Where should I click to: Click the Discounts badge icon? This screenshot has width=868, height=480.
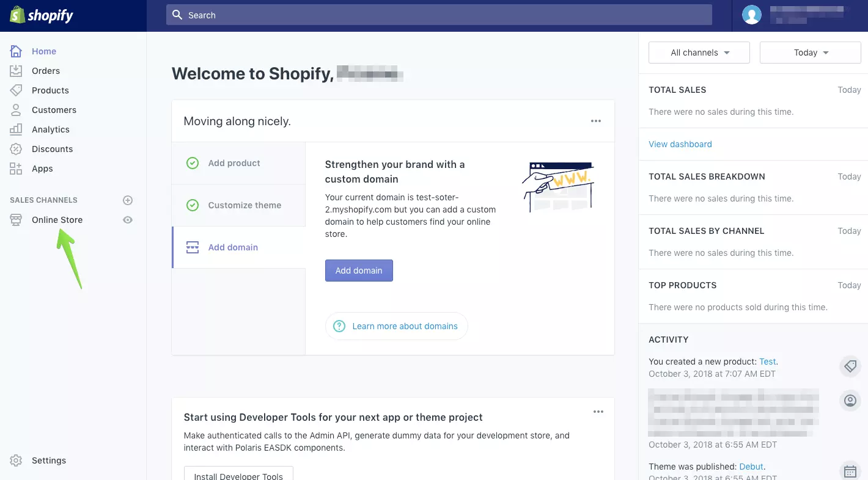(16, 149)
